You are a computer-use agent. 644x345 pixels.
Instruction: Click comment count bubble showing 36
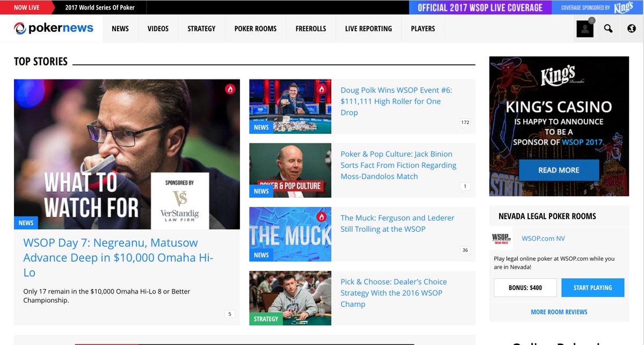465,250
